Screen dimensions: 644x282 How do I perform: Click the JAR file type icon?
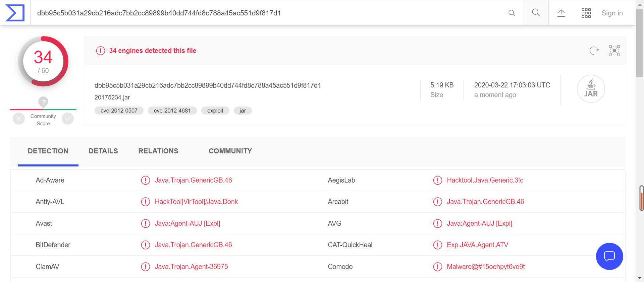[x=591, y=89]
